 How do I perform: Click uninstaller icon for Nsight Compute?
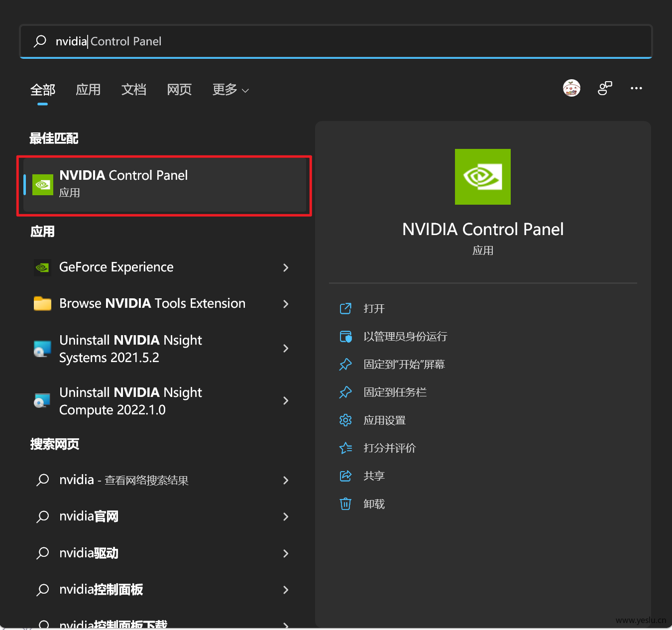42,400
